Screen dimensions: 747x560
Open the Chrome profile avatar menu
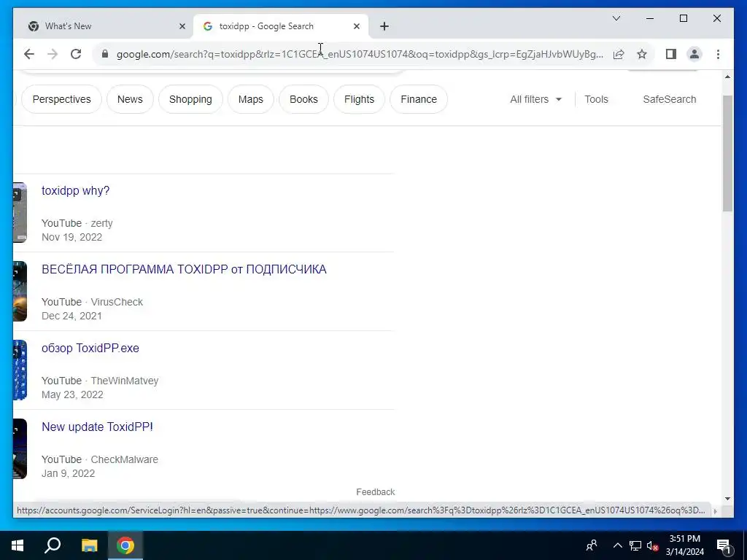tap(694, 54)
